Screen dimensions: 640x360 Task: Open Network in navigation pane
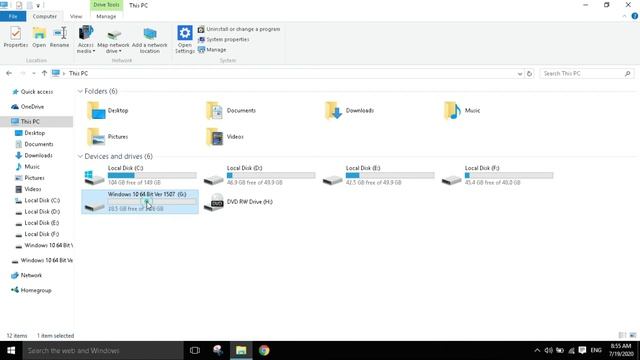[31, 275]
